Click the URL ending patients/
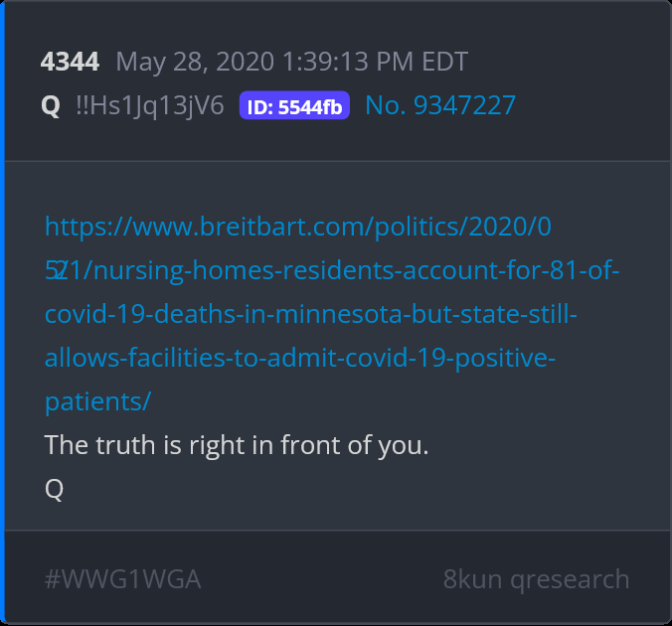This screenshot has width=672, height=626. pyautogui.click(x=98, y=401)
